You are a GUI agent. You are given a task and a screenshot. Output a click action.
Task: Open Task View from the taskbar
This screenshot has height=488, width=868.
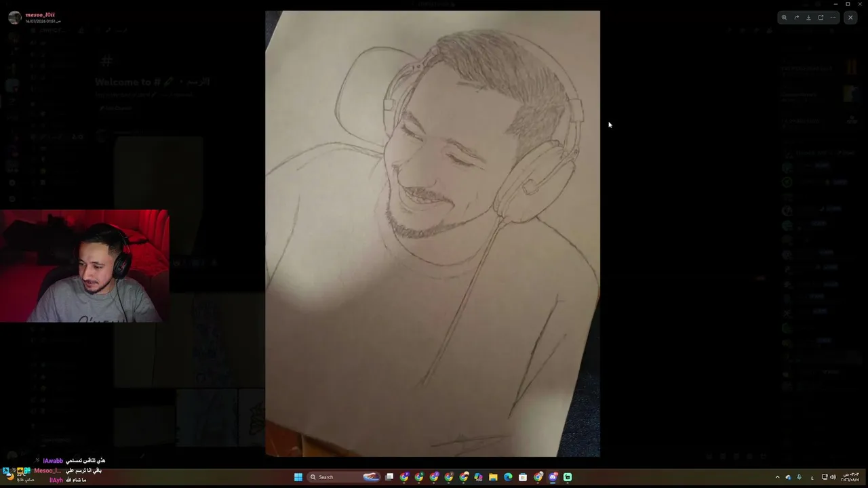pos(390,477)
